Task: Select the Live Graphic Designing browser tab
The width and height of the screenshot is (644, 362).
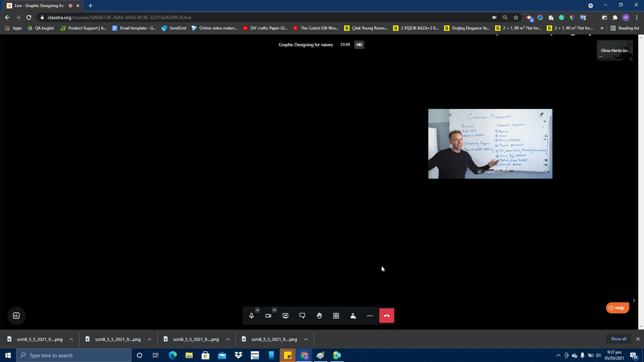Action: (39, 6)
